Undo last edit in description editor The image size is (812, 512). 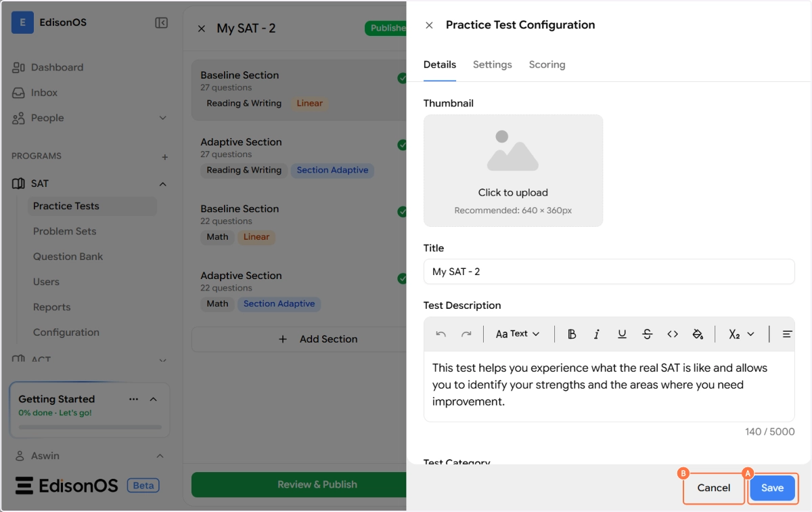coord(441,334)
